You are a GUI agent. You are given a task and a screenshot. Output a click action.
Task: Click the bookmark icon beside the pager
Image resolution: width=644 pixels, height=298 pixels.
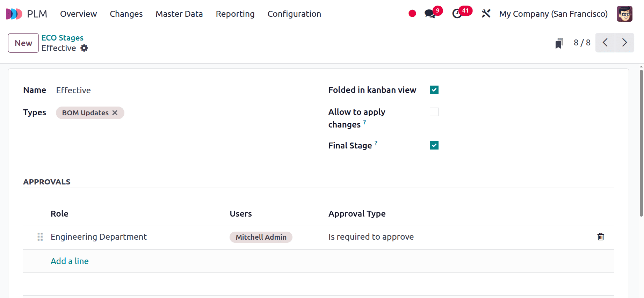pyautogui.click(x=559, y=43)
